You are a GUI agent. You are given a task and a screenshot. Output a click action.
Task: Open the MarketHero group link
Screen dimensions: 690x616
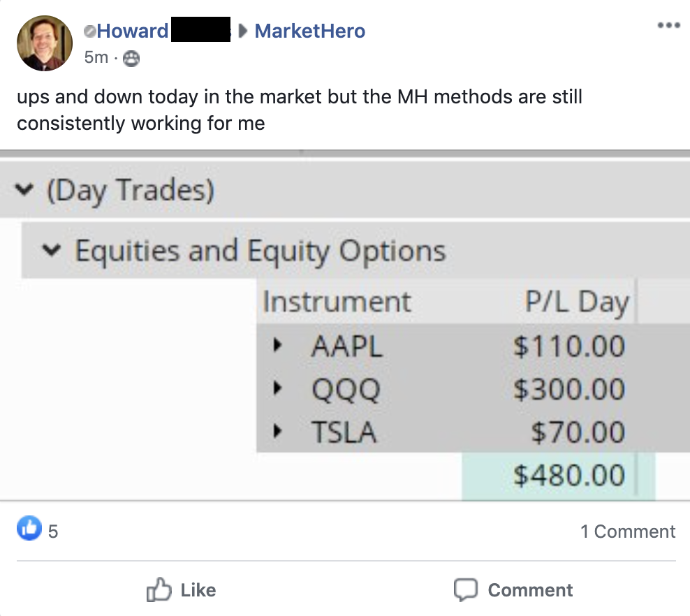pos(309,31)
